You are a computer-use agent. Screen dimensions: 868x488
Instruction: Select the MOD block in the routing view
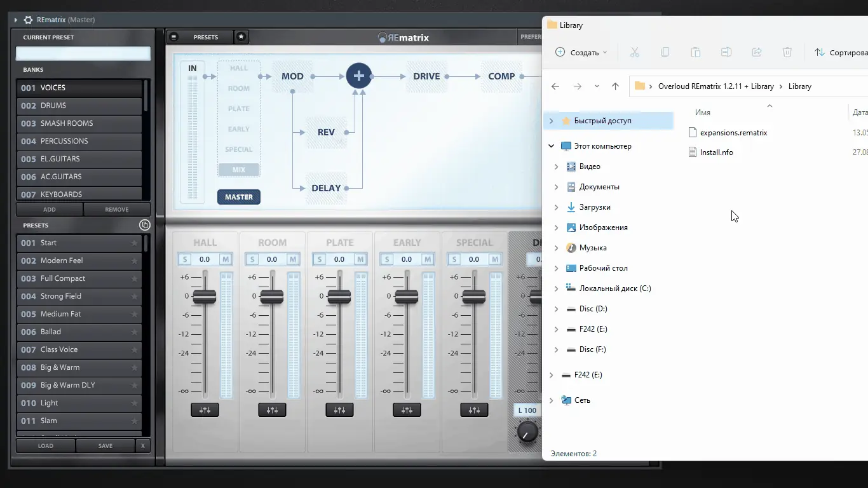click(292, 76)
